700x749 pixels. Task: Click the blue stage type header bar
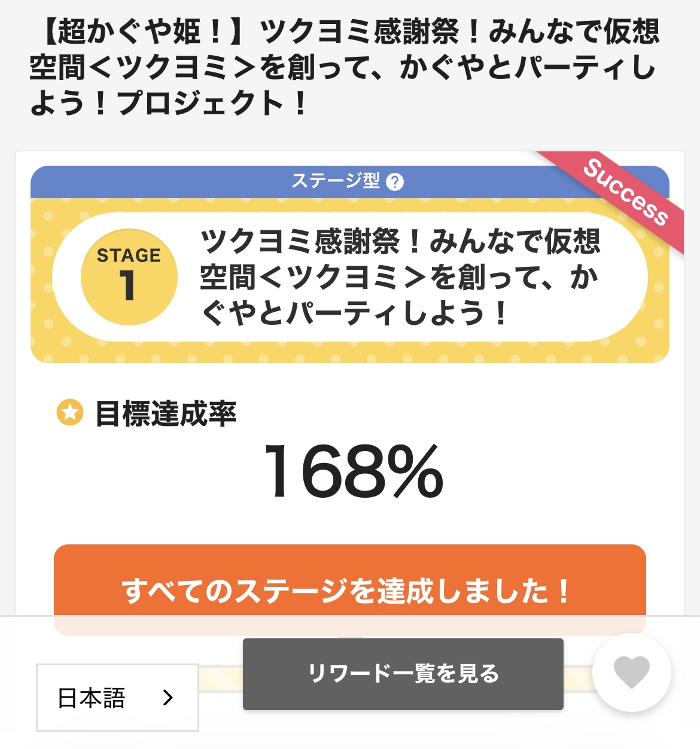[x=179, y=182]
